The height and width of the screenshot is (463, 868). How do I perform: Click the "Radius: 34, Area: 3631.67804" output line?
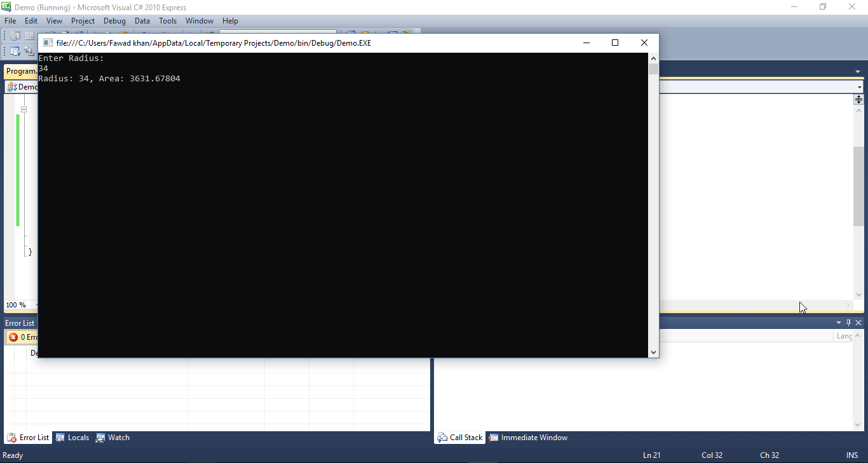coord(109,79)
